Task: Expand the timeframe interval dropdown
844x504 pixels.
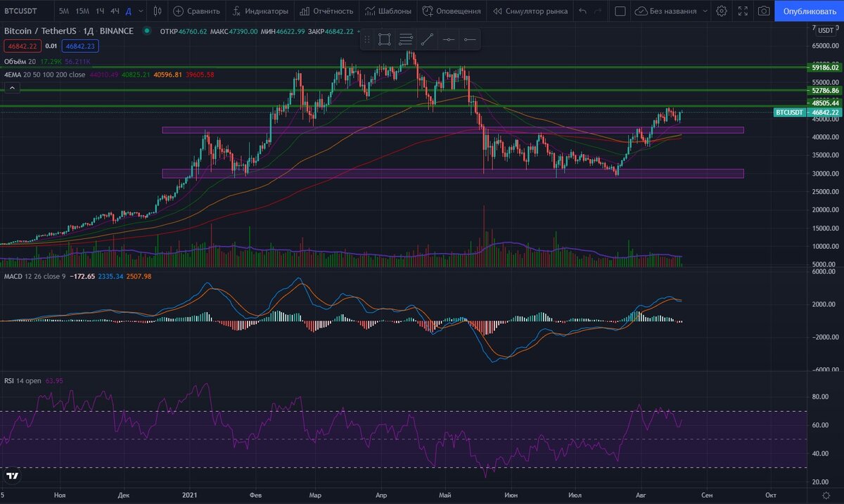Action: (141, 11)
